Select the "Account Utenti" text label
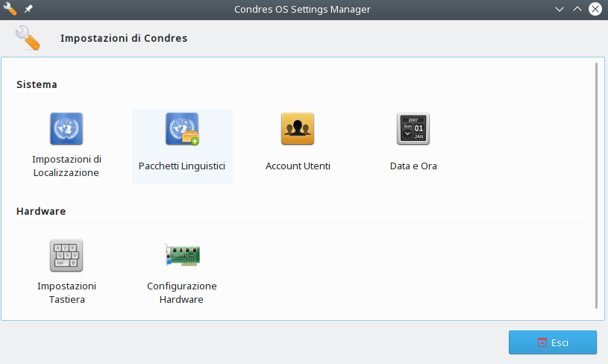 tap(298, 166)
